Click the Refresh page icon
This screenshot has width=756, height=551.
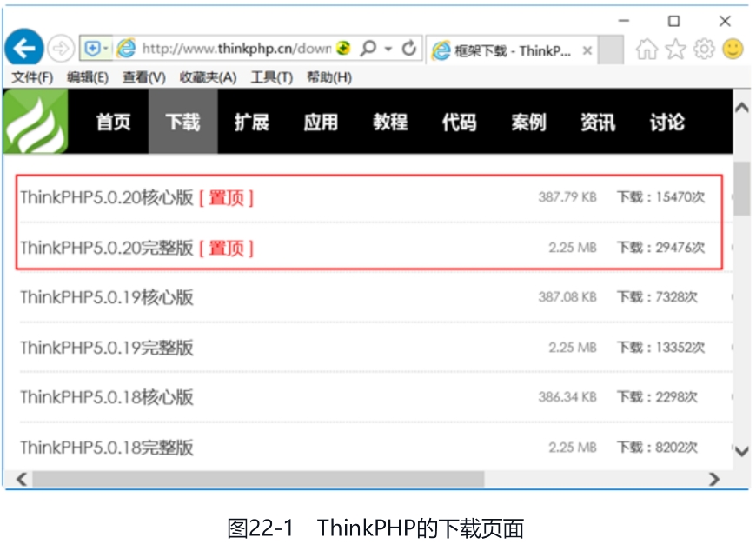point(409,48)
